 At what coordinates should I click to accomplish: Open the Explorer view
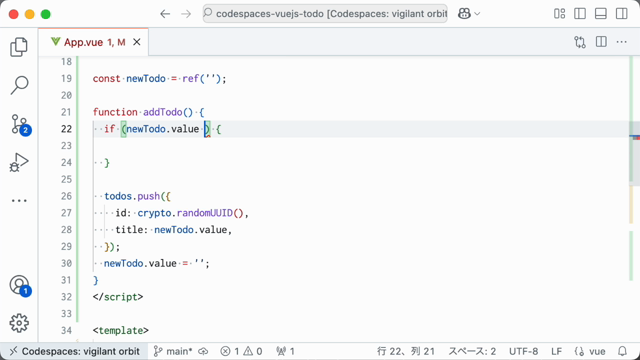tap(19, 47)
